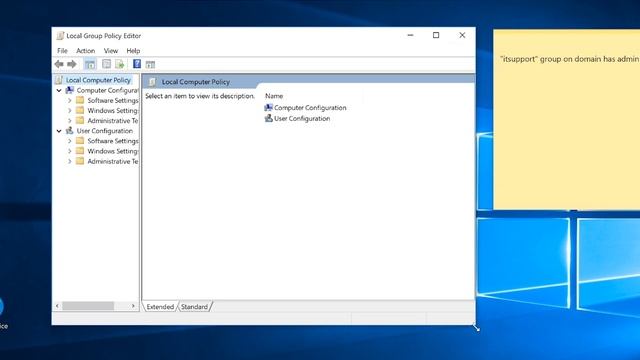The image size is (640, 360).
Task: Select User Configuration label in tree
Action: (104, 131)
